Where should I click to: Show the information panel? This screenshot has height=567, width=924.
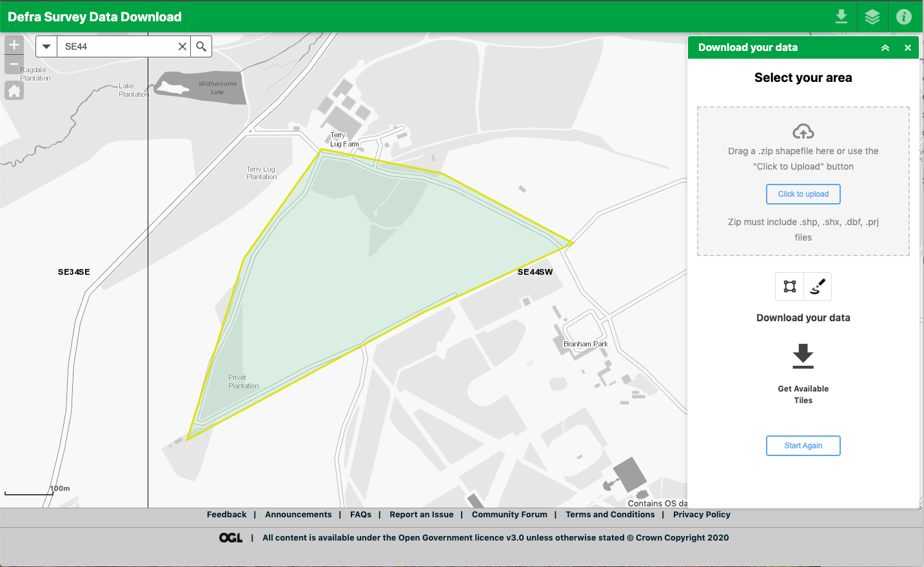[904, 16]
